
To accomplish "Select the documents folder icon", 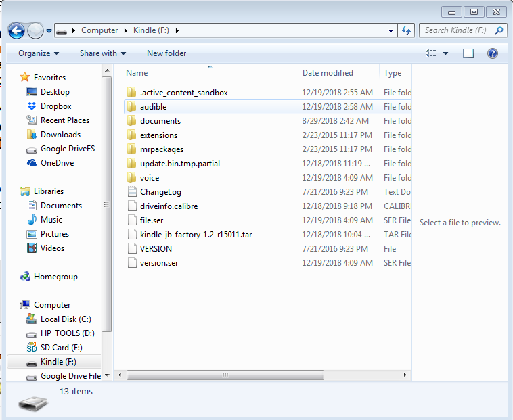I will [131, 120].
